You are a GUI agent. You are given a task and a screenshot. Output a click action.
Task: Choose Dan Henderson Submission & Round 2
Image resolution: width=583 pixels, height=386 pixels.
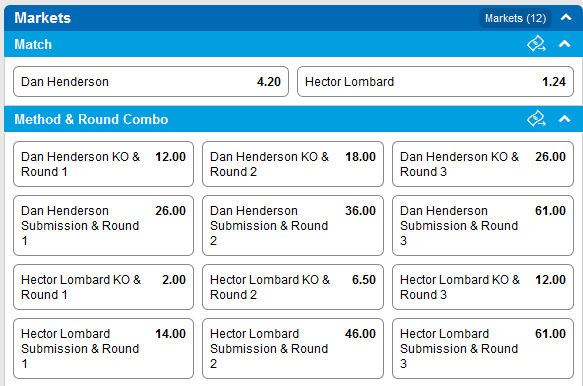[x=293, y=225]
